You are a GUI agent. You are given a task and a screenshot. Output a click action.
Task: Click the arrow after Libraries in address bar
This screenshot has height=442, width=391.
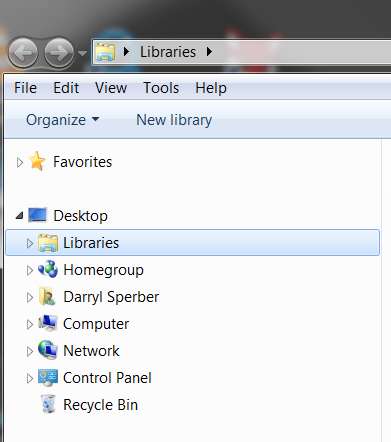(209, 52)
